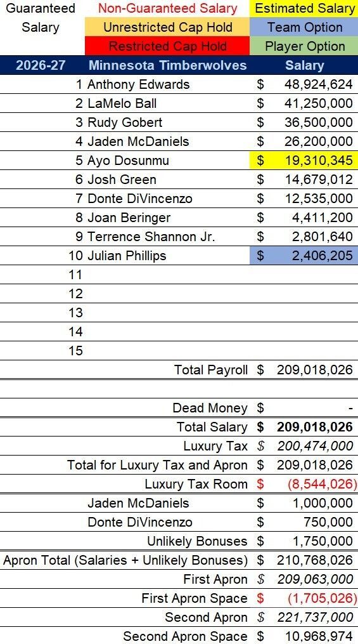Click the 2026-27 season header cell
The height and width of the screenshot is (644, 358).
pyautogui.click(x=42, y=65)
